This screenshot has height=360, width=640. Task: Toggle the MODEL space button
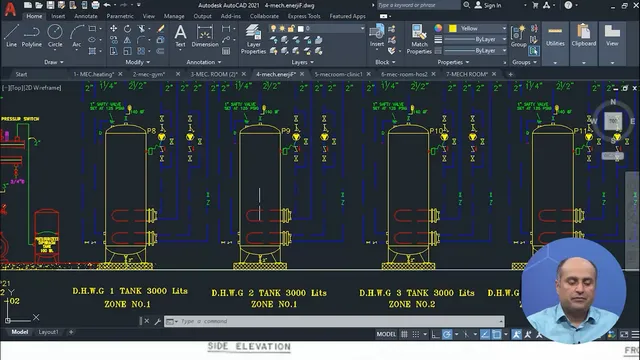pos(386,334)
